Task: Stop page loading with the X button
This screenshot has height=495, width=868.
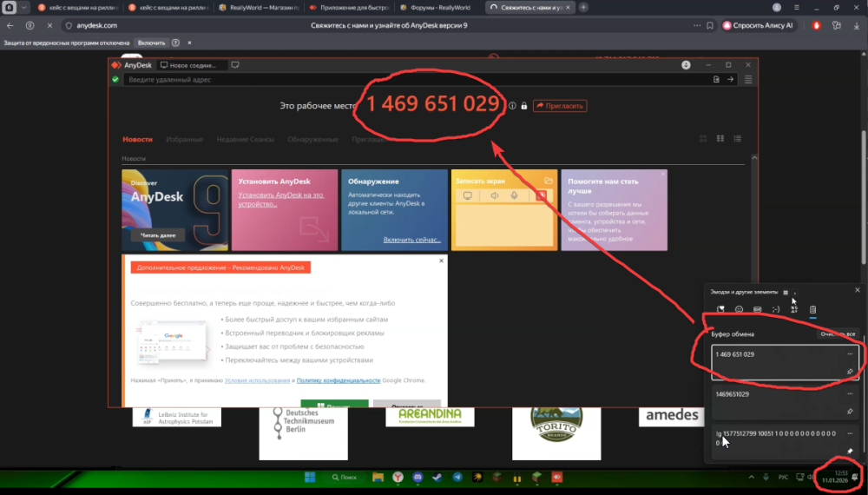Action: point(49,25)
